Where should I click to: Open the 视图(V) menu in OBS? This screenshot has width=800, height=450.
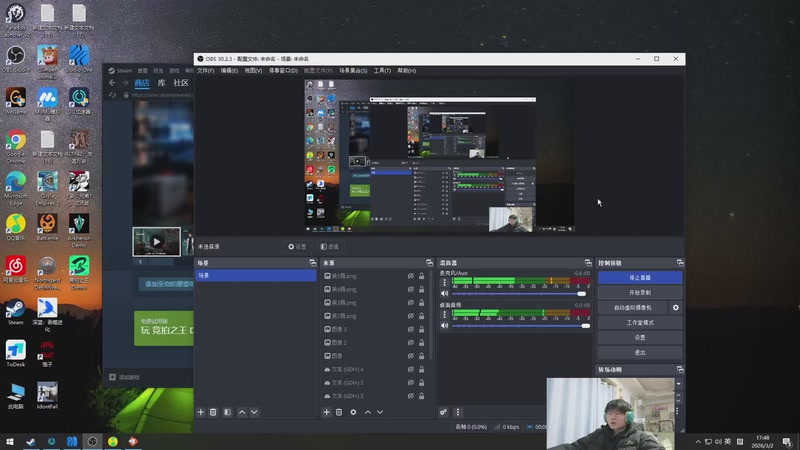click(x=253, y=71)
